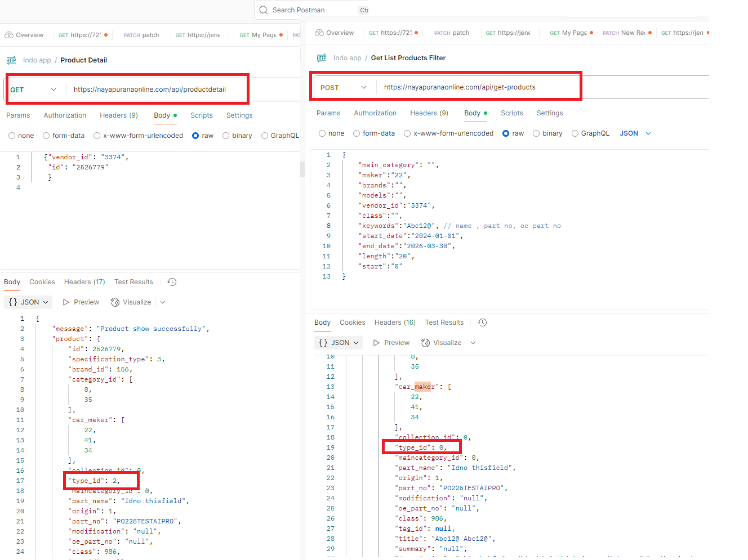Select x-www-form-urlencoded in right window

407,133
